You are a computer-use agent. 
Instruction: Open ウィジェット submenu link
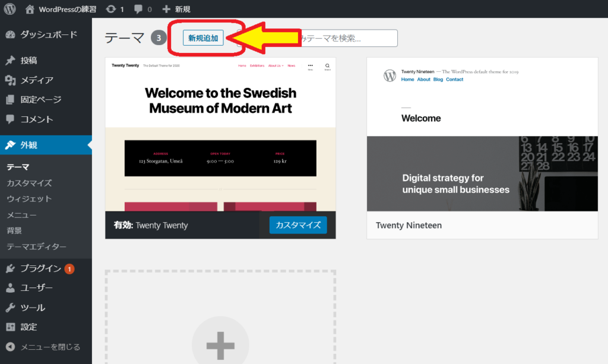[29, 199]
